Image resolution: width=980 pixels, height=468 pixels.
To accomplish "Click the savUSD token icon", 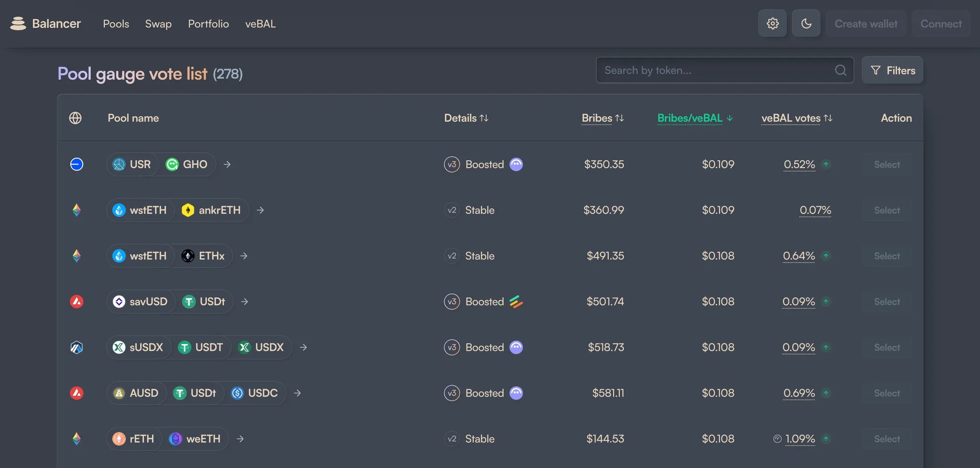I will pos(119,301).
